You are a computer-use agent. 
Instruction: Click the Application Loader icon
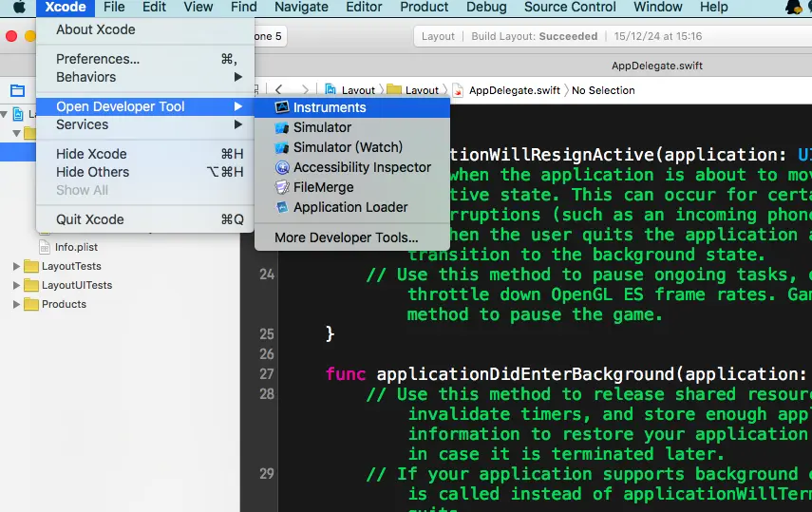(282, 207)
